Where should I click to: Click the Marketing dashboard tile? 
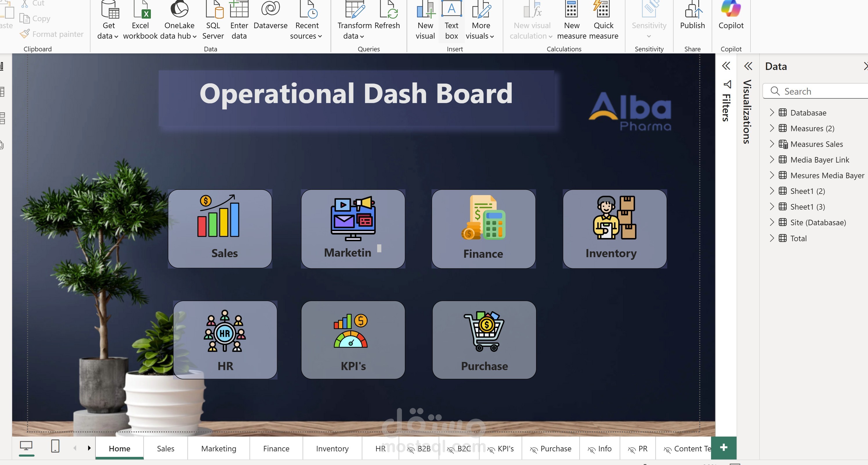(x=353, y=229)
